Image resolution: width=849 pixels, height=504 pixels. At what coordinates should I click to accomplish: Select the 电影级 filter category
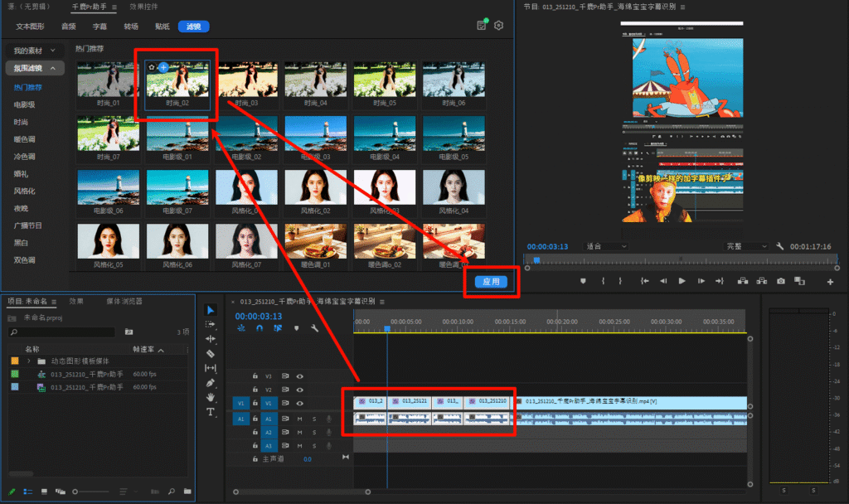[25, 104]
